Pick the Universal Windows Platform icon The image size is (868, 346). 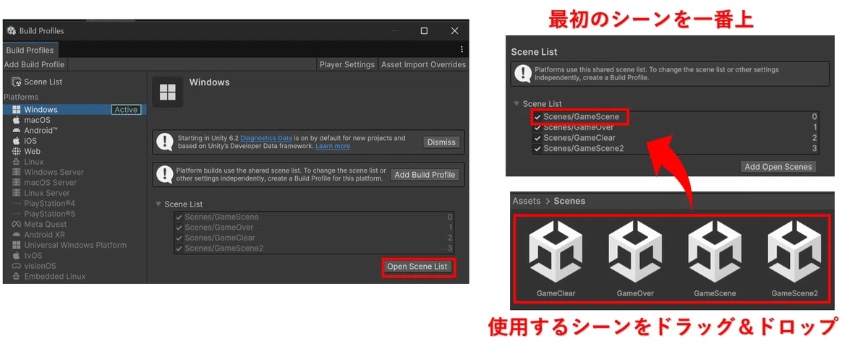(x=17, y=245)
